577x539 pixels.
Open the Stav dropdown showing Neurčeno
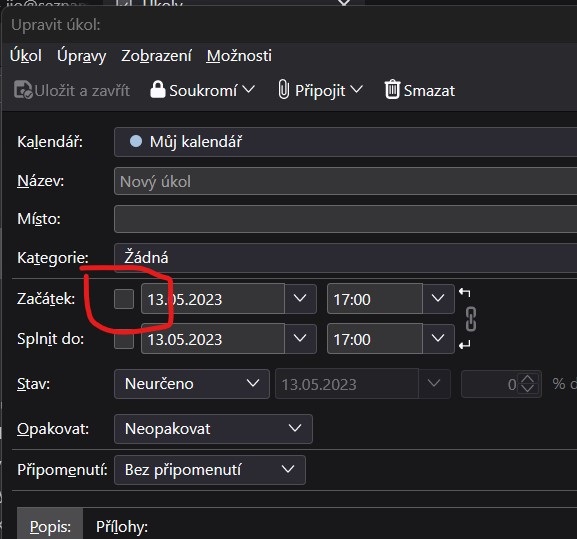192,384
